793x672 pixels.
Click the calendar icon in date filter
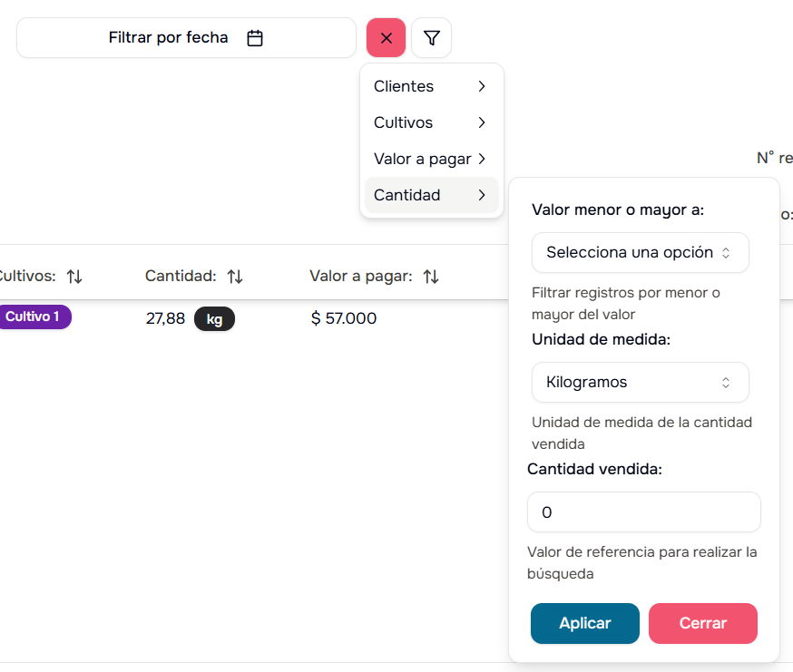[255, 38]
